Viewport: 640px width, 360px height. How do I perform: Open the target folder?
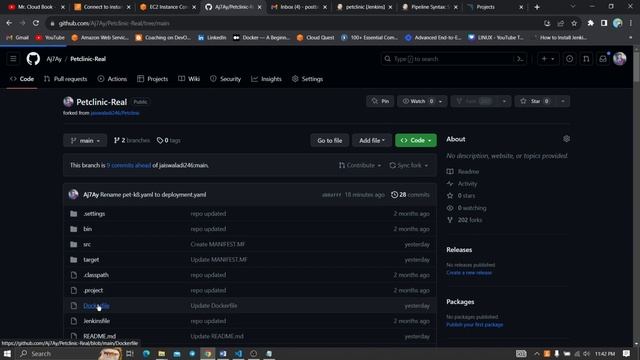coord(91,260)
